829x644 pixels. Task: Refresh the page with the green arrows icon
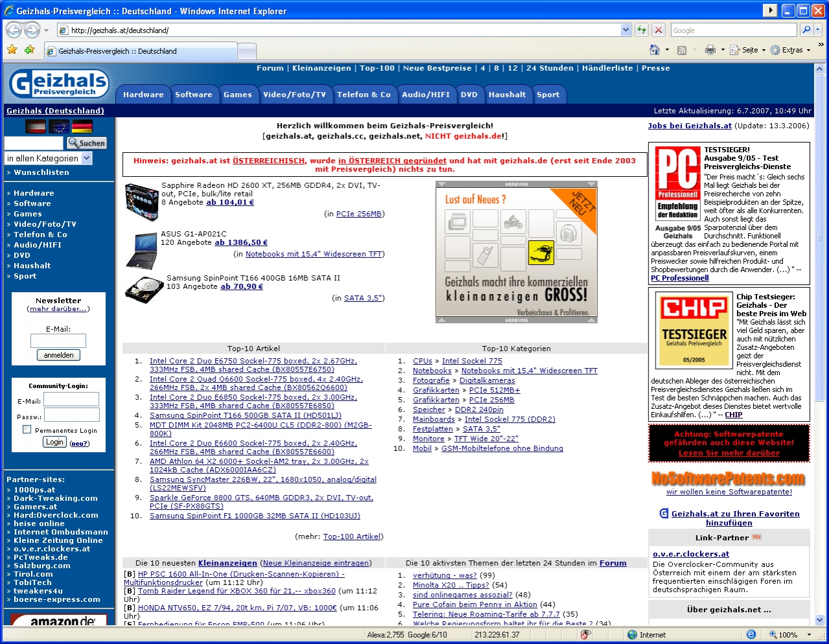point(641,30)
